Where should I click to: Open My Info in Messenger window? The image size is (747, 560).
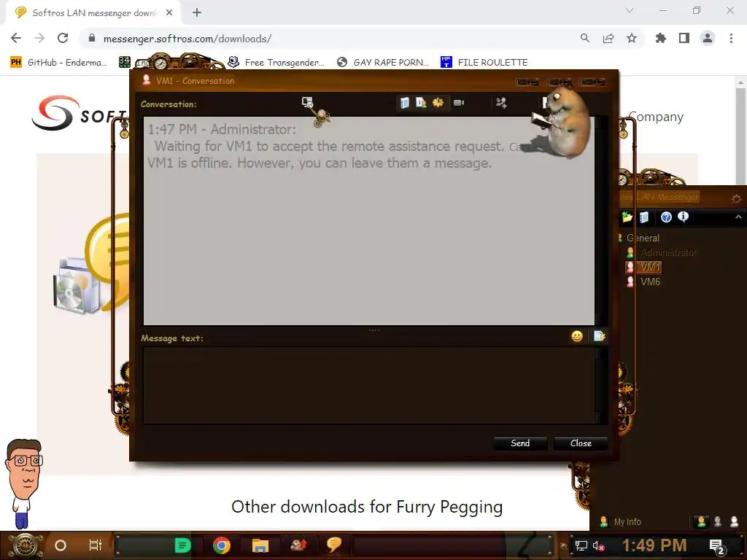pos(627,522)
